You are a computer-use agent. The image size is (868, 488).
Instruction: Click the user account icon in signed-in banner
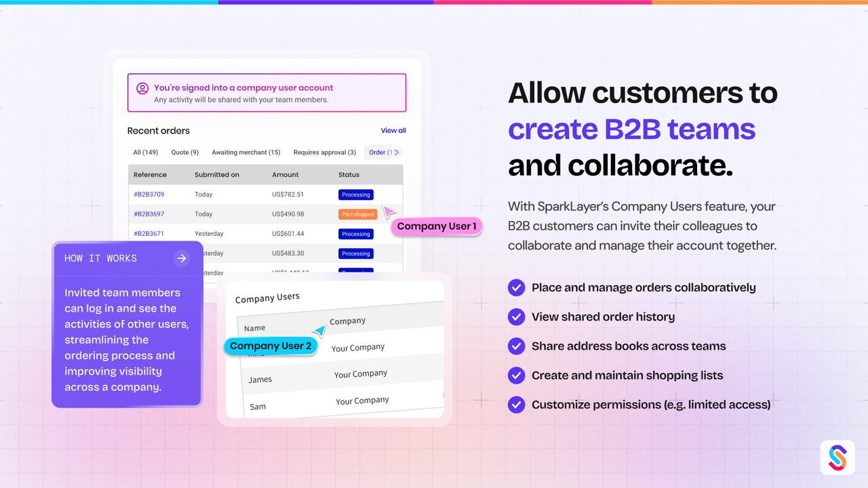(x=142, y=88)
